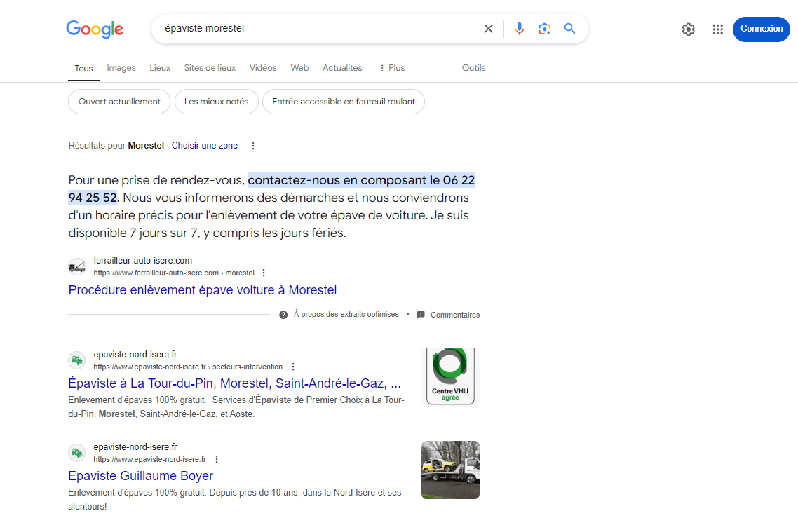
Task: Open three-dot menu beside Choisir une zone
Action: tap(253, 146)
